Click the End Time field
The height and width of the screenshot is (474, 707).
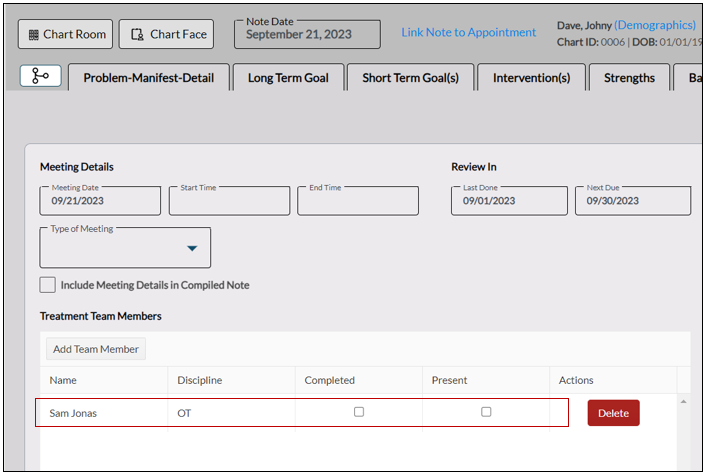pyautogui.click(x=358, y=201)
